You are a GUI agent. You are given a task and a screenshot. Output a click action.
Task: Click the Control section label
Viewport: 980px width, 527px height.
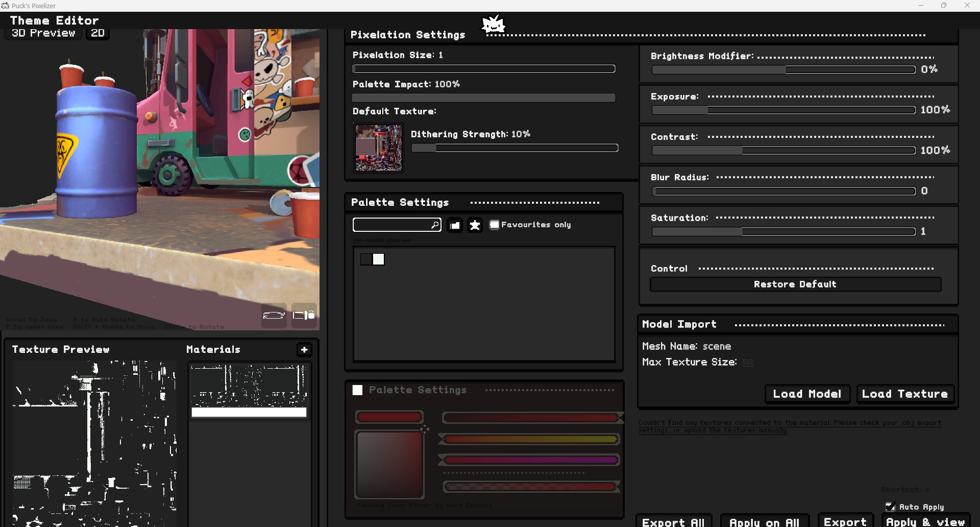point(669,269)
